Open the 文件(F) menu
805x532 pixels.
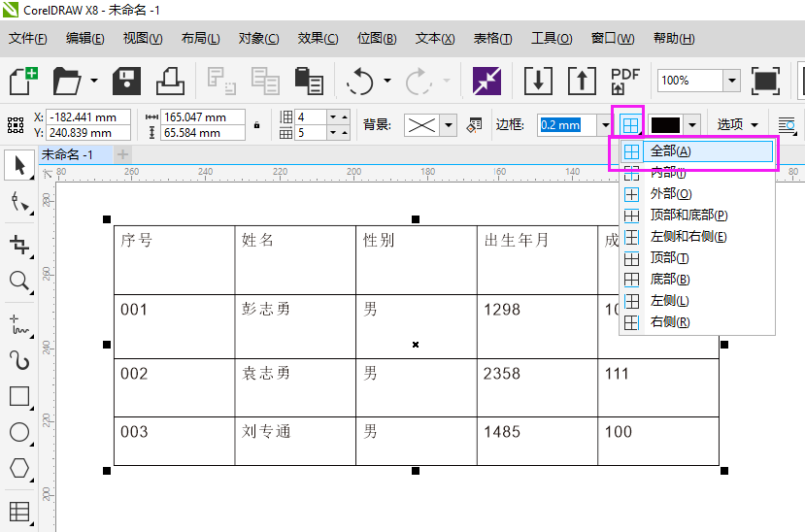(28, 39)
